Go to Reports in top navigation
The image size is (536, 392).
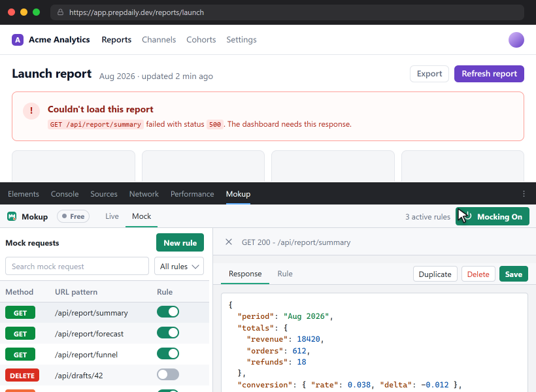[x=116, y=40]
